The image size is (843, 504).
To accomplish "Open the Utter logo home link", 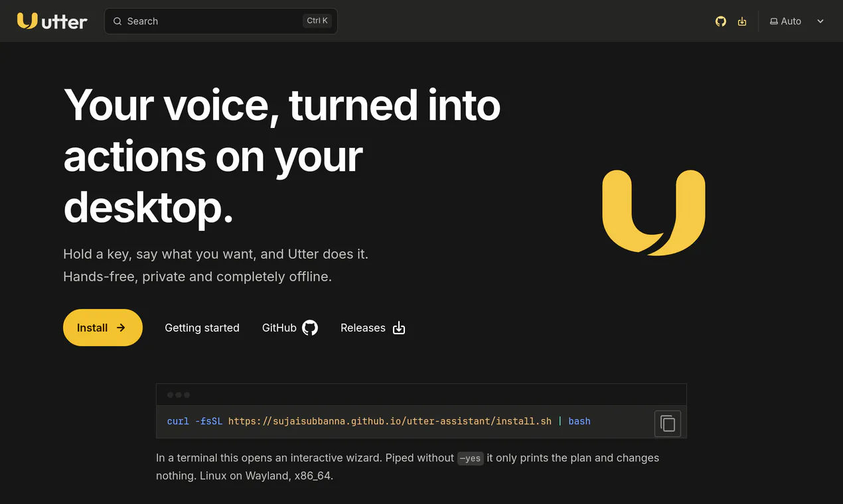I will coord(52,21).
